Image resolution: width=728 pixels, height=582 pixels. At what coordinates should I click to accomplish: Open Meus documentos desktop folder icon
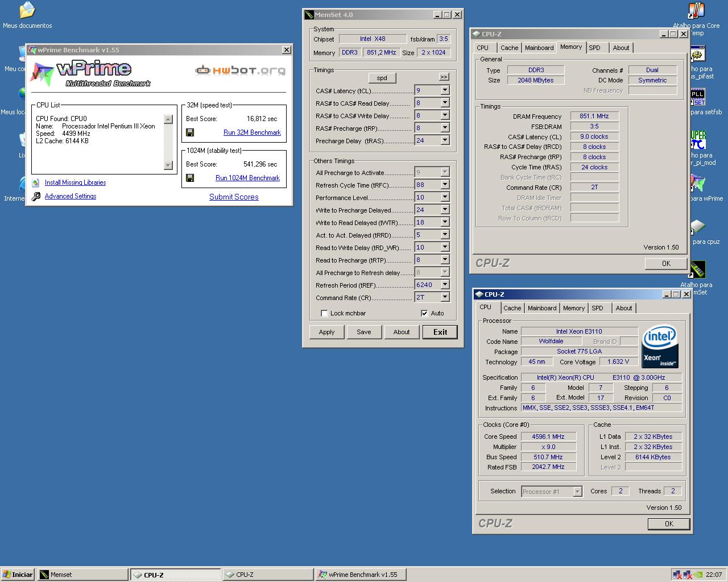click(27, 11)
